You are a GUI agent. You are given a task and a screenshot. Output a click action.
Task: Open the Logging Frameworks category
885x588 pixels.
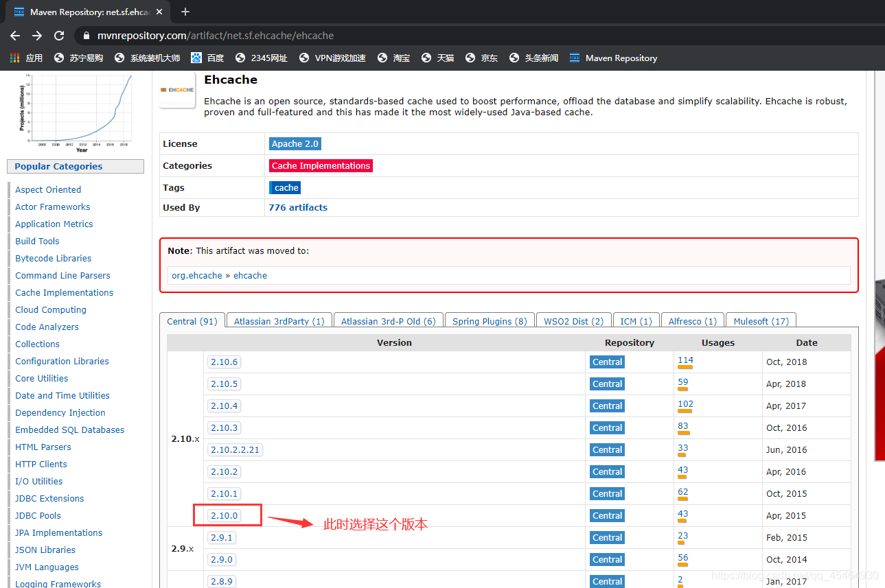58,583
